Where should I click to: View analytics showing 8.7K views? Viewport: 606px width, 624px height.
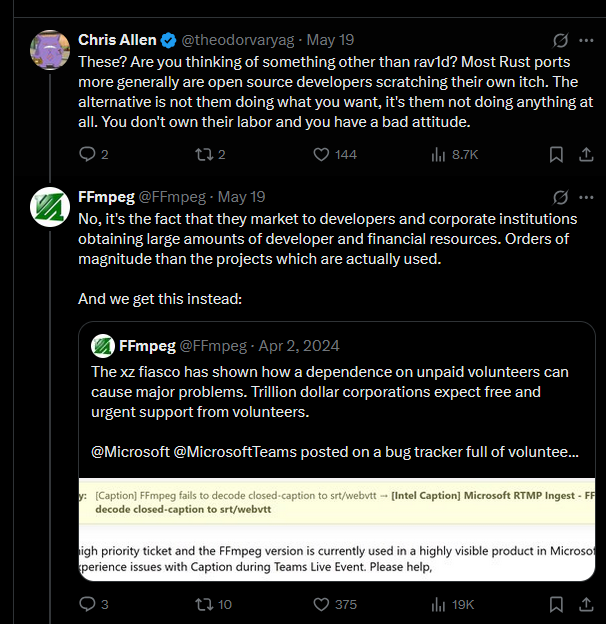454,154
